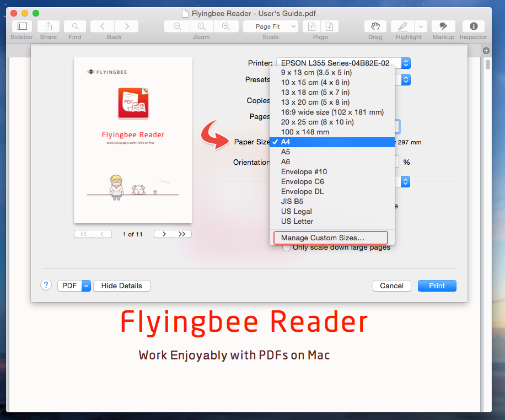Click the blue Print button
The image size is (505, 420).
(437, 286)
